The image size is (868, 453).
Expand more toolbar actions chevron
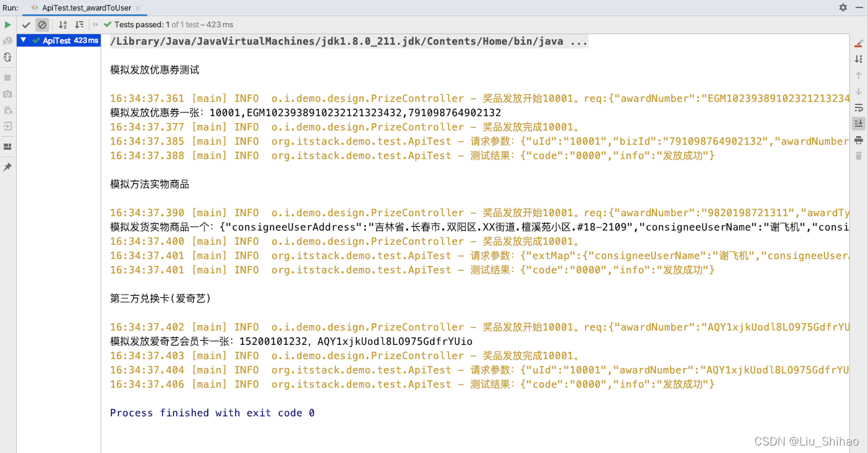tap(95, 25)
